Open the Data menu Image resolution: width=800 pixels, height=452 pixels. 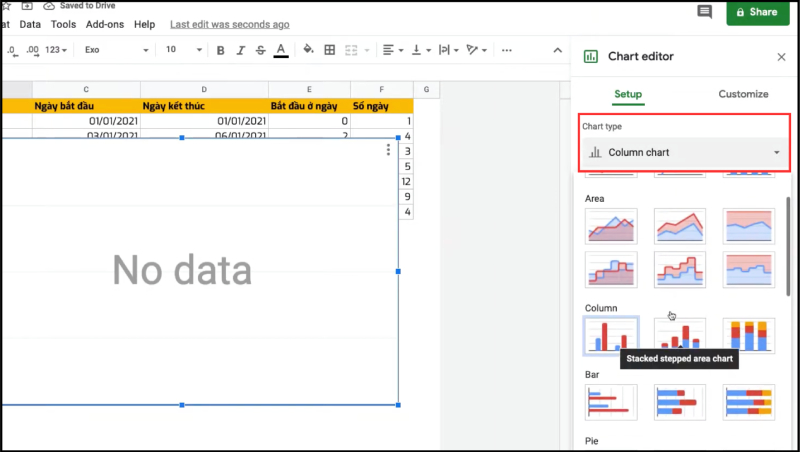(30, 24)
